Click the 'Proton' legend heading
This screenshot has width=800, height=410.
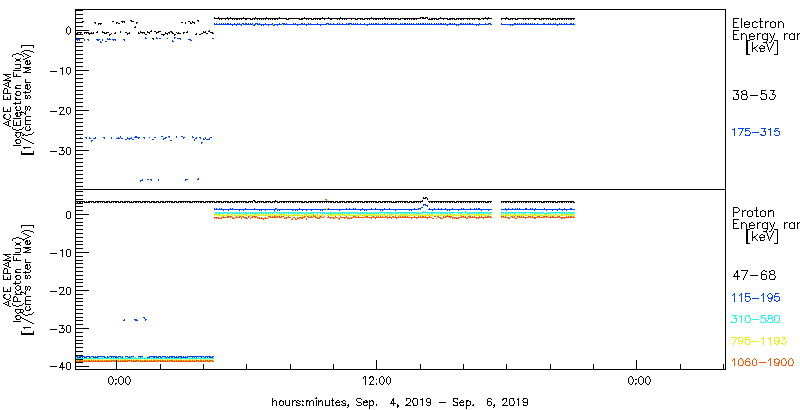(753, 213)
